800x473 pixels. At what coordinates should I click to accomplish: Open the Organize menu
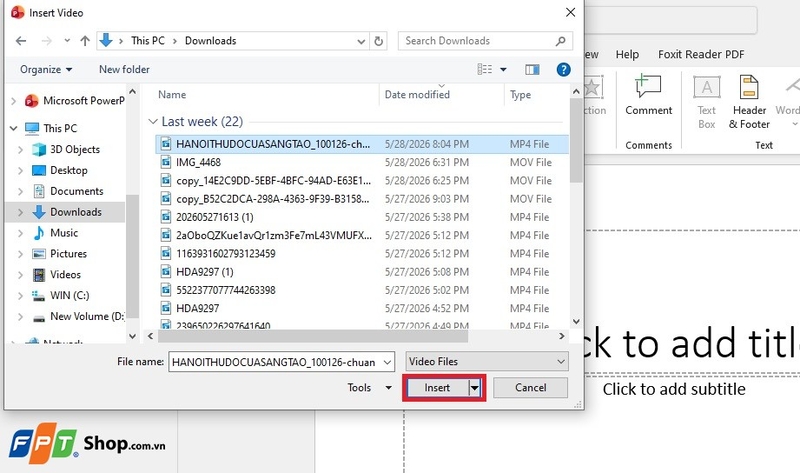click(x=46, y=69)
